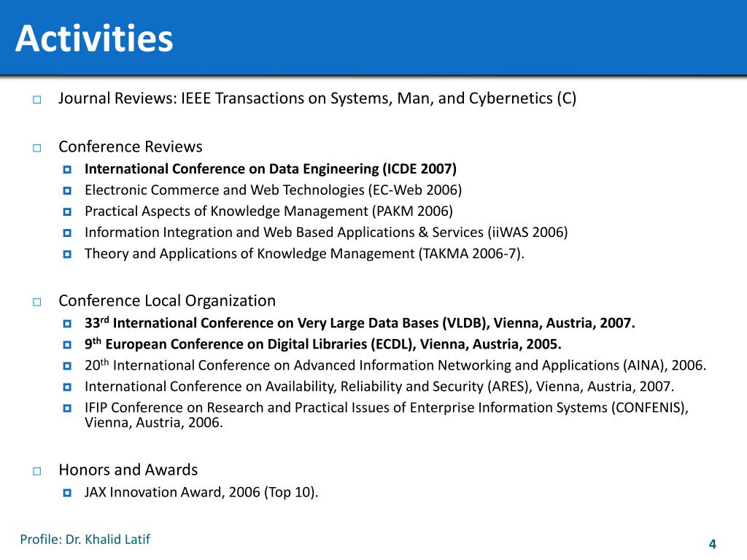This screenshot has width=747, height=560.
Task: Click the bullet square beside Journal Reviews
Action: (37, 99)
